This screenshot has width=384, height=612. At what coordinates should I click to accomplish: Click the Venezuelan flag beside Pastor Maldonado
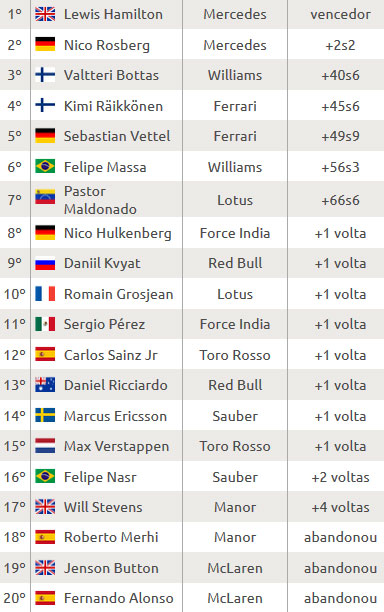45,197
